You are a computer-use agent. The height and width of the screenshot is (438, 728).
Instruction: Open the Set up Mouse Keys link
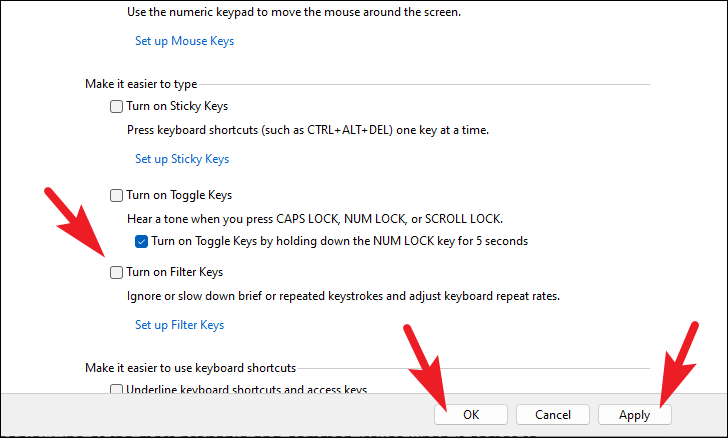184,41
